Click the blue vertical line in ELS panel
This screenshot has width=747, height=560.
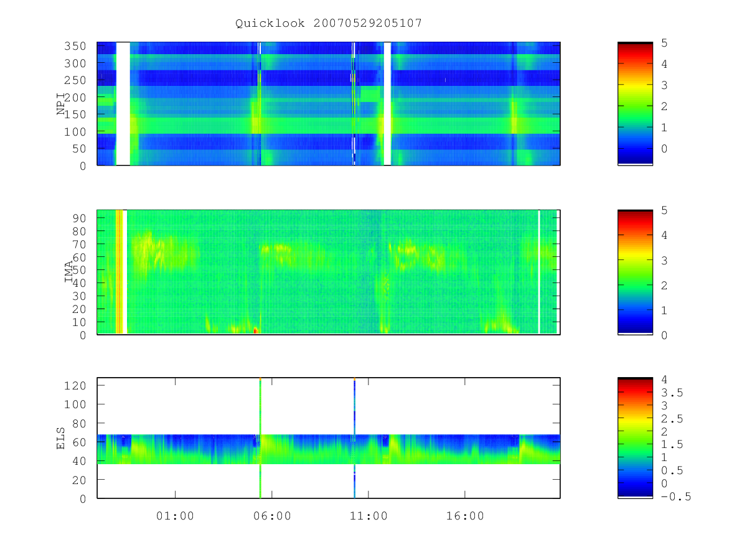354,438
